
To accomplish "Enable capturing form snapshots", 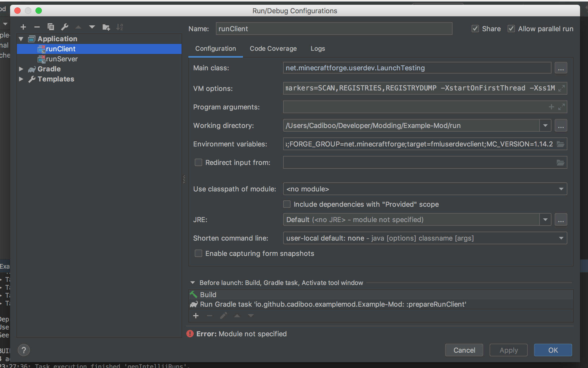I will click(198, 253).
